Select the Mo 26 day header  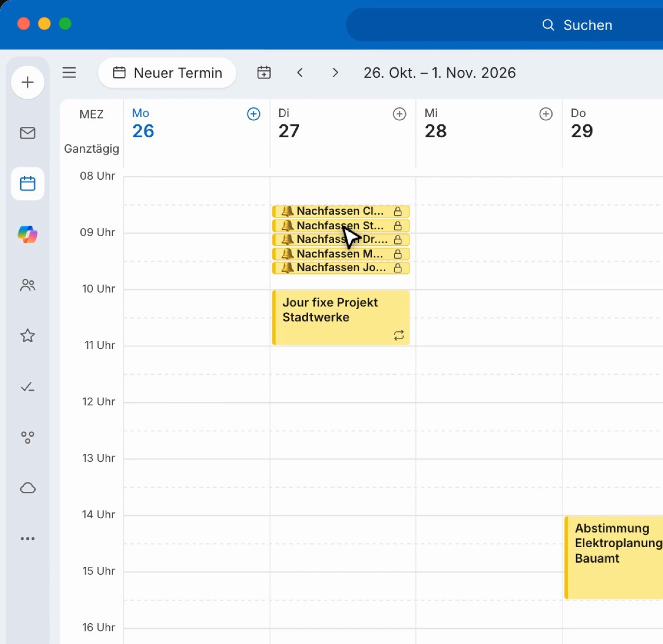tap(143, 124)
